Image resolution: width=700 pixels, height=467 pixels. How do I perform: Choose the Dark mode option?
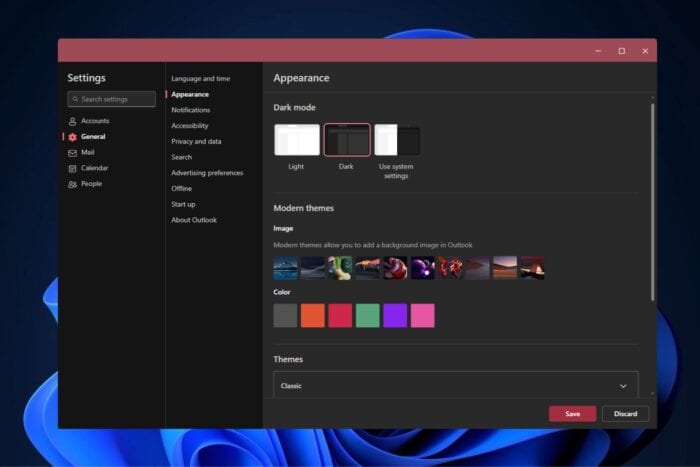347,140
